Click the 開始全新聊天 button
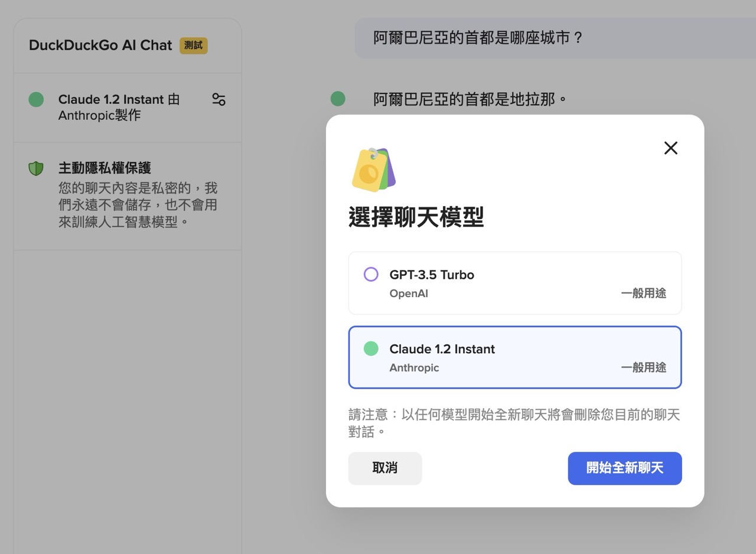Viewport: 756px width, 554px height. (625, 468)
